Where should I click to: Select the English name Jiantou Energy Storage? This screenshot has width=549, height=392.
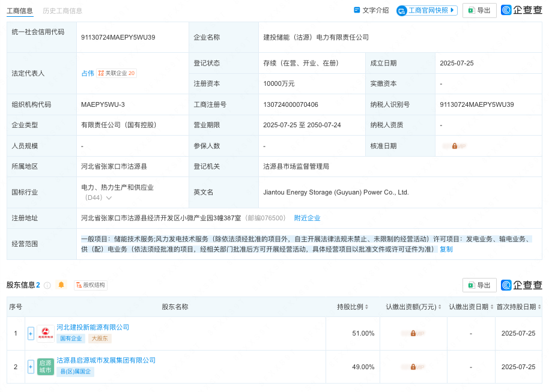[x=336, y=192]
